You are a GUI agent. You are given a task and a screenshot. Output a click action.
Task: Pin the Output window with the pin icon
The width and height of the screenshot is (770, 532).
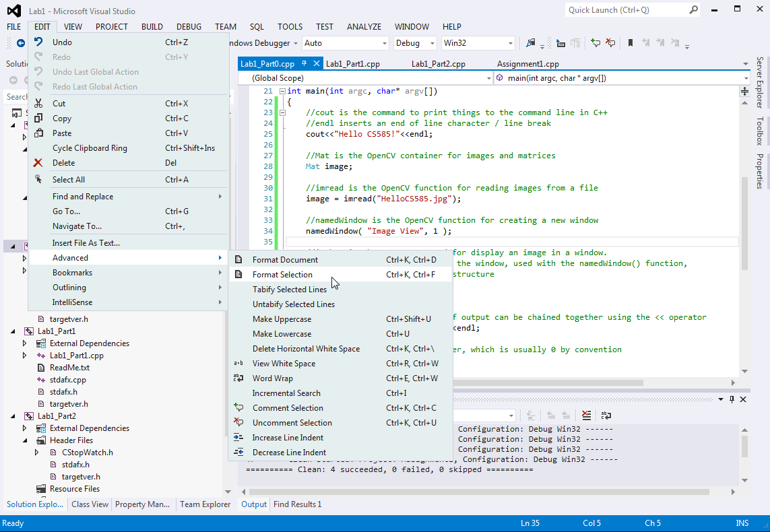coord(732,399)
